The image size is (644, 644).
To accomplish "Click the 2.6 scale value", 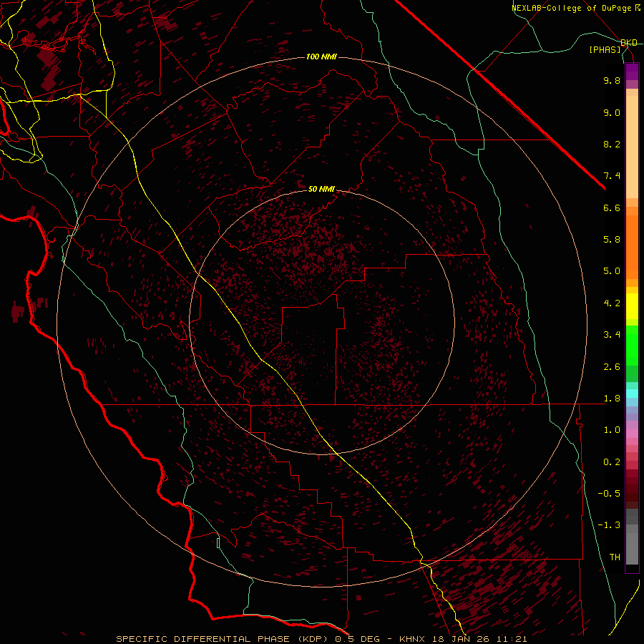I will coord(612,367).
